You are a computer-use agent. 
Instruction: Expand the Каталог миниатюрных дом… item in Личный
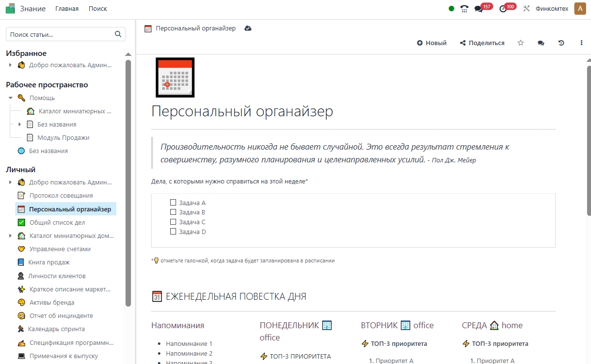tap(11, 236)
